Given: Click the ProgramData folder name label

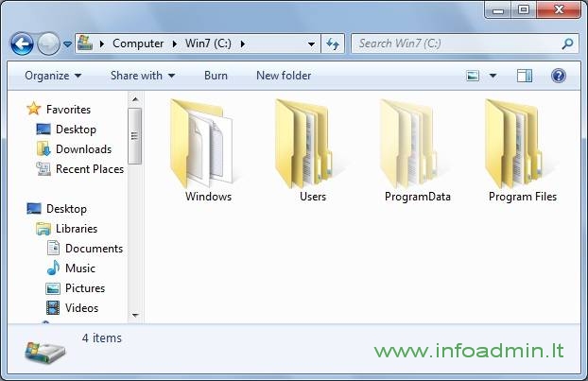Looking at the screenshot, I should click(418, 198).
